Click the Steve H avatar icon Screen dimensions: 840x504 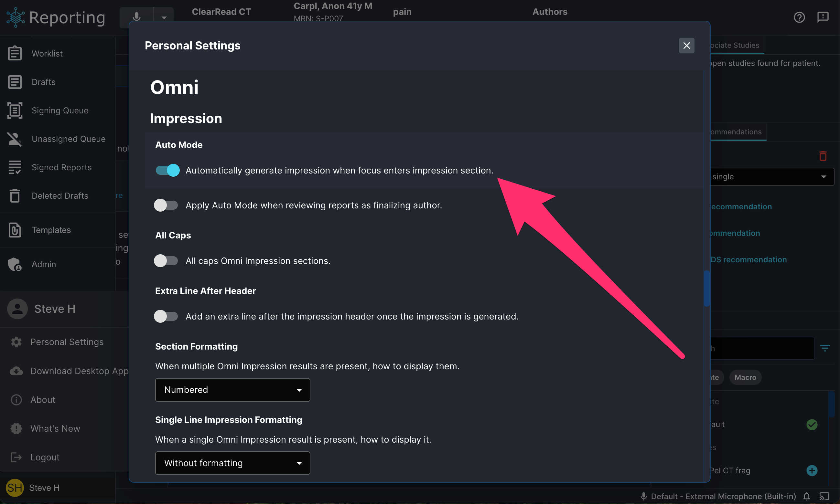coord(17,309)
